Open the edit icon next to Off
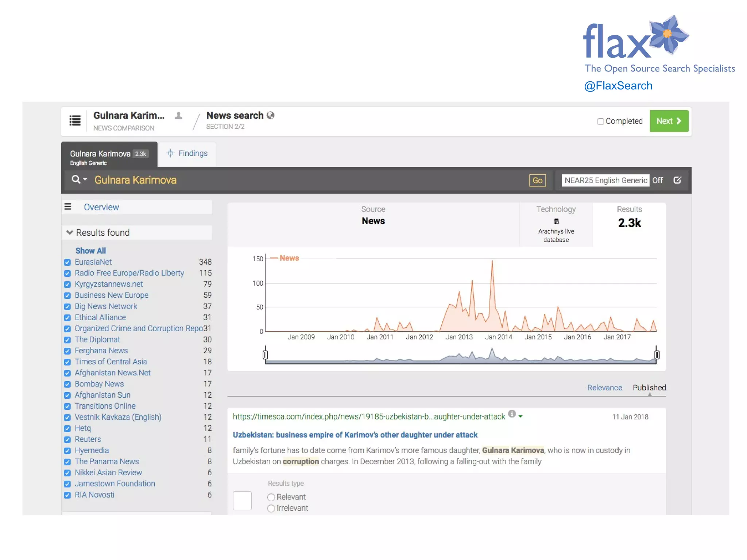 (677, 180)
